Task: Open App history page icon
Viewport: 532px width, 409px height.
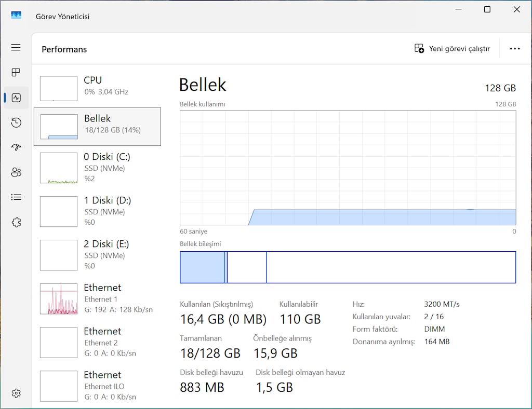Action: tap(16, 122)
